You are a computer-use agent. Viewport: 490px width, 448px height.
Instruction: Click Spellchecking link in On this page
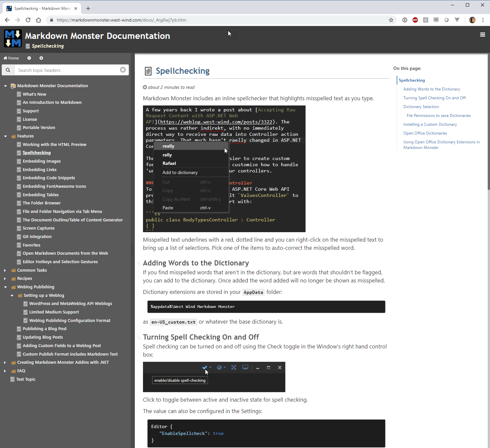tap(412, 80)
